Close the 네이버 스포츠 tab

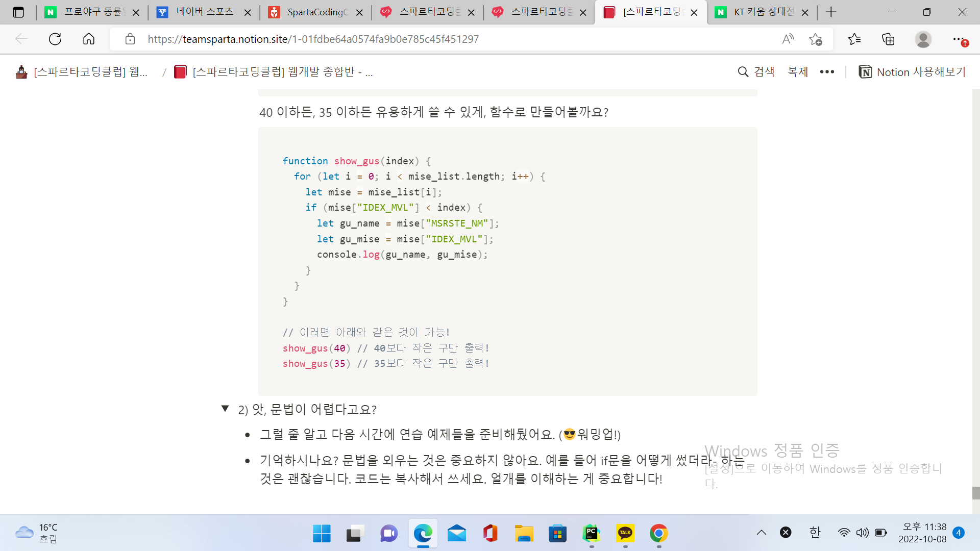pos(248,13)
